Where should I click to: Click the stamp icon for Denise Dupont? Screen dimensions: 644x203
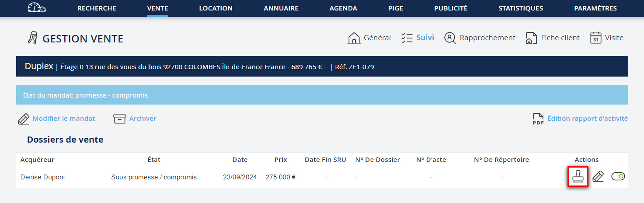578,176
